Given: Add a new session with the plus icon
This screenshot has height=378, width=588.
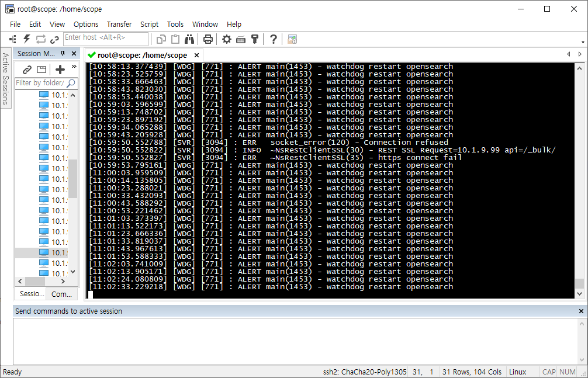Looking at the screenshot, I should [x=60, y=70].
